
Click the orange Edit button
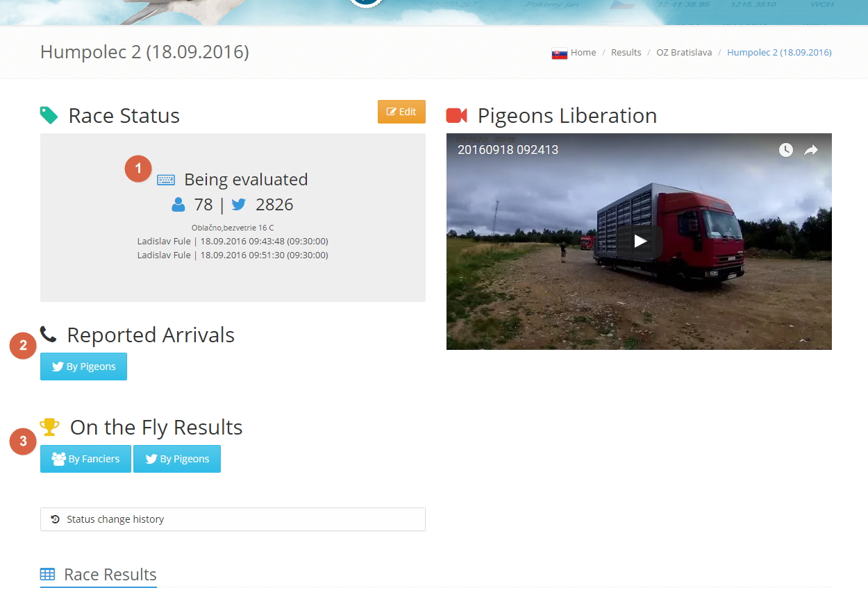point(401,112)
